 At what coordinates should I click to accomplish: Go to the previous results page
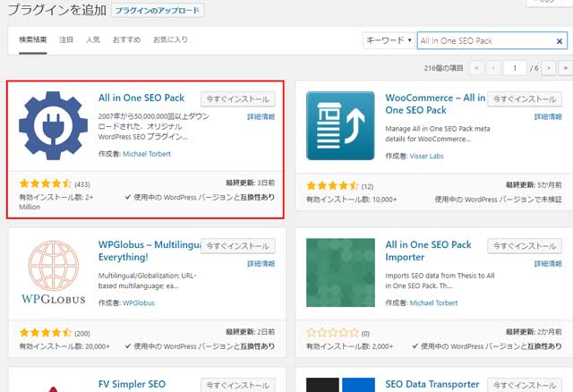pyautogui.click(x=493, y=68)
